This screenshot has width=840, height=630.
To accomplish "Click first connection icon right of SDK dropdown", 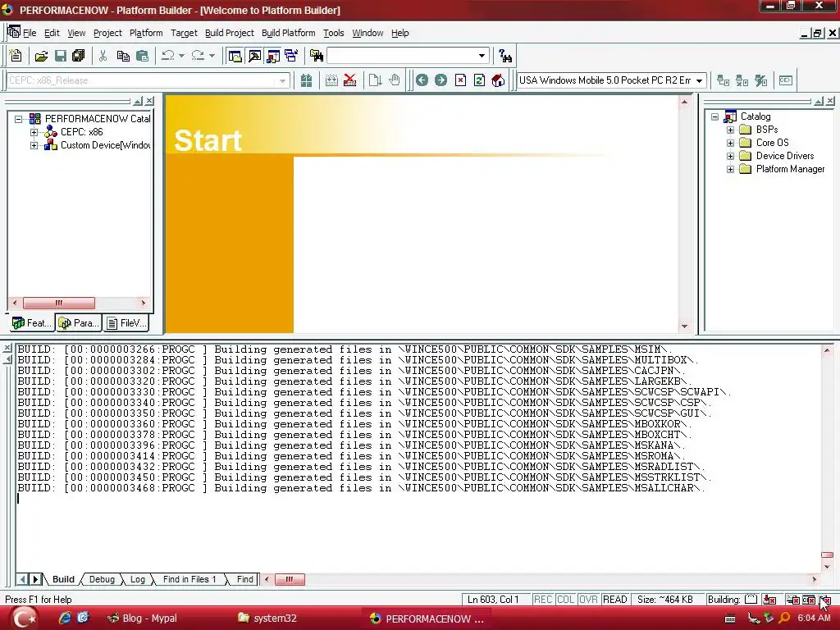I will pos(724,80).
